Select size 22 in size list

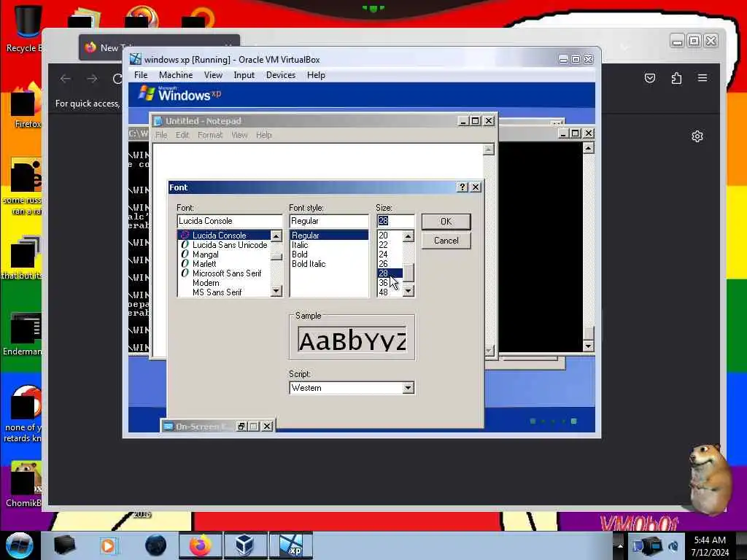point(384,245)
